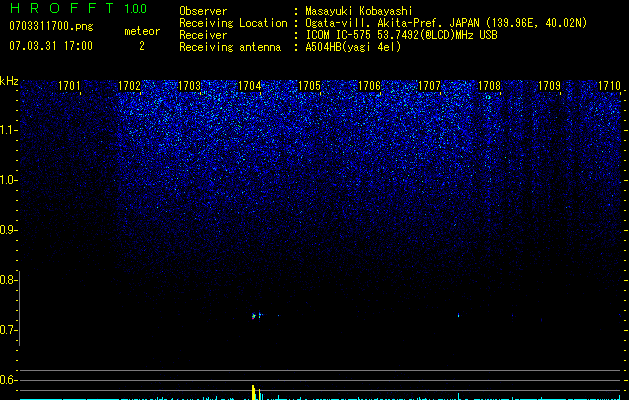
Task: Select the filename 0703311700.png
Action: point(51,27)
